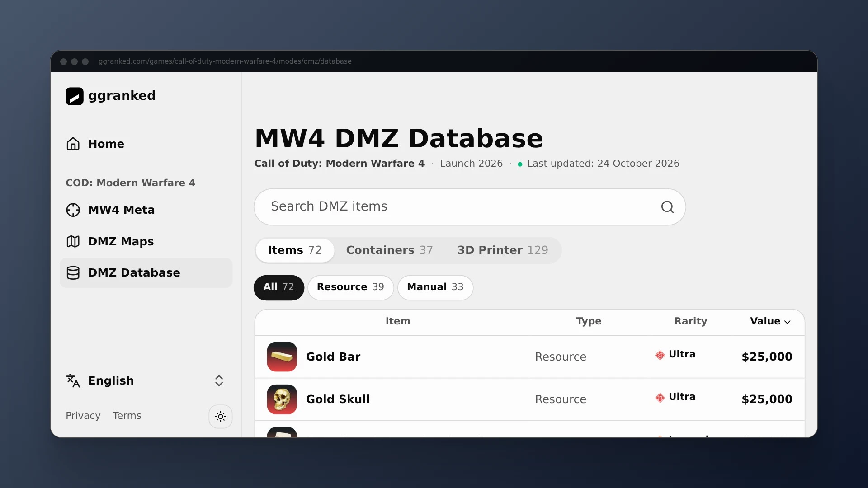The image size is (868, 488).
Task: Go to Home in sidebar
Action: click(146, 144)
